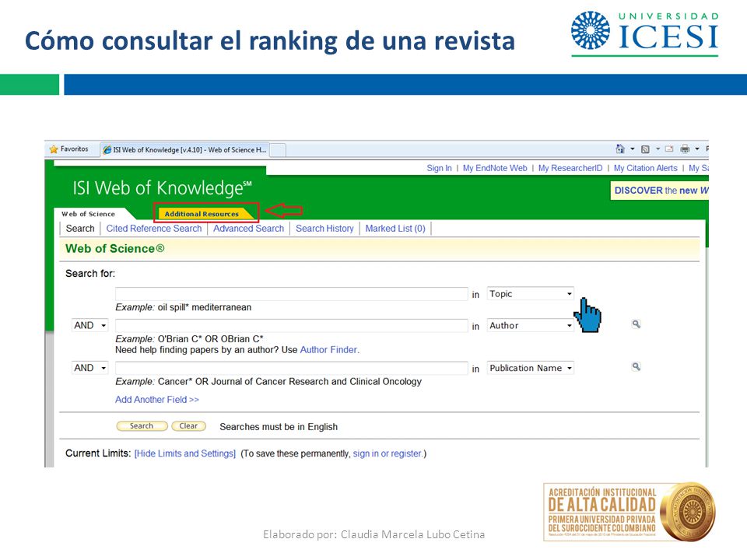This screenshot has height=560, width=747.
Task: Open My Citation Alerts link
Action: pyautogui.click(x=646, y=168)
